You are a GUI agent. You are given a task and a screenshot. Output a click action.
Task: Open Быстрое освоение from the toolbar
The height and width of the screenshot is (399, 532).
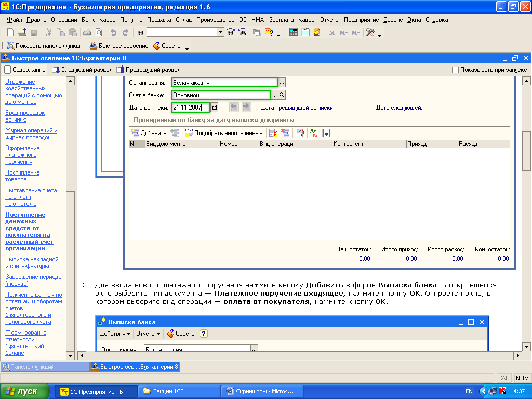(119, 46)
